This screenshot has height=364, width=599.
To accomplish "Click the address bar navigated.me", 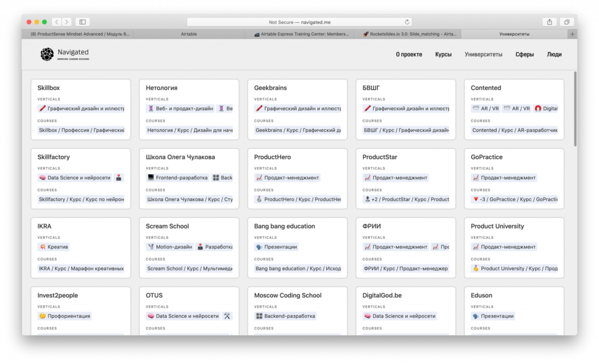I will [299, 22].
